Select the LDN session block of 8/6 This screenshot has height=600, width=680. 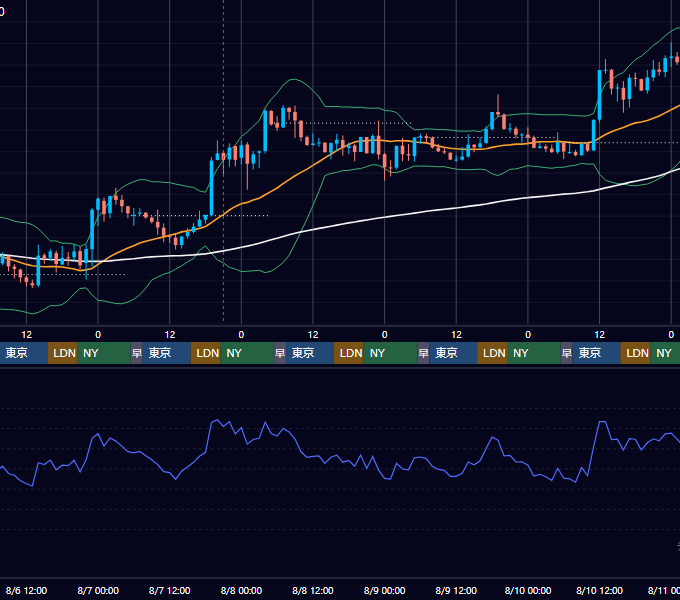click(x=62, y=353)
